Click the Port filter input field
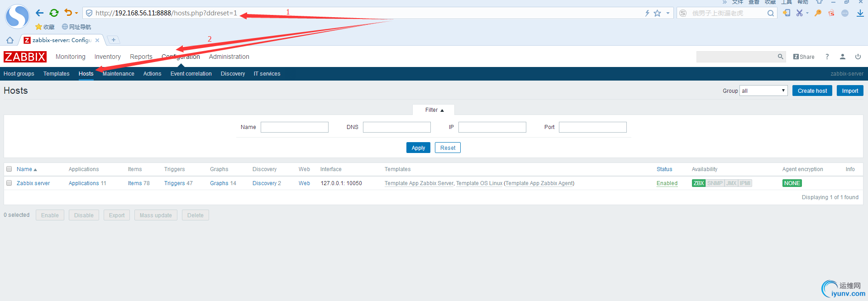This screenshot has height=301, width=868. click(593, 127)
